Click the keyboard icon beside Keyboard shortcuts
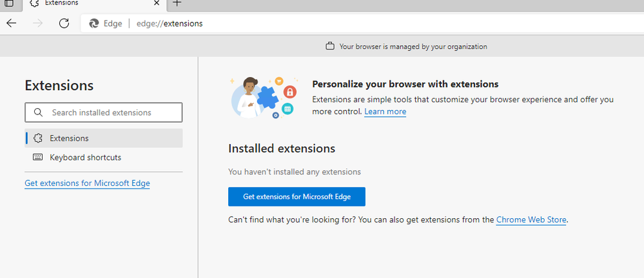 [37, 157]
